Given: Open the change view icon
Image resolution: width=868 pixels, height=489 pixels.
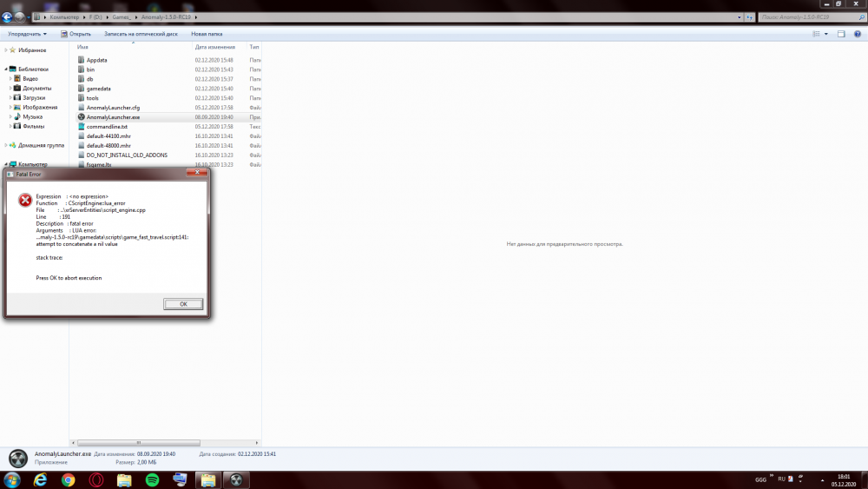Looking at the screenshot, I should pyautogui.click(x=816, y=34).
